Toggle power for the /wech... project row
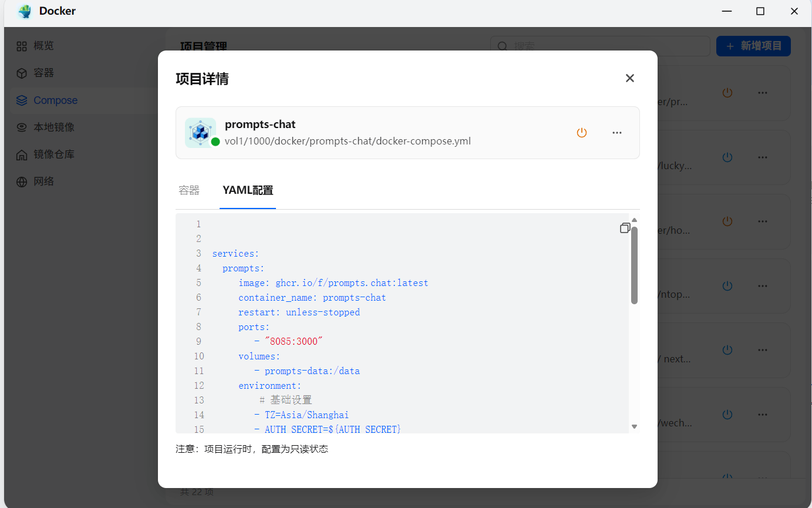Screen dimensions: 812x508 point(727,415)
